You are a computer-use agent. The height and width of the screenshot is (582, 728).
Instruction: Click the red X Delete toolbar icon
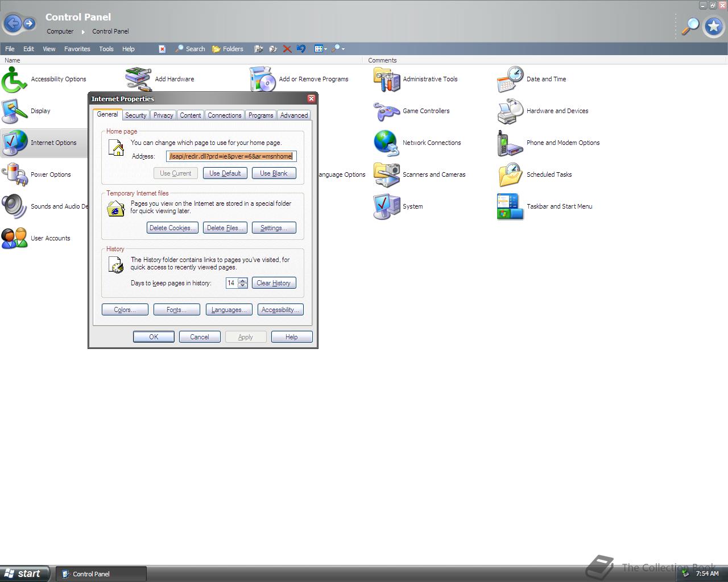coord(287,49)
